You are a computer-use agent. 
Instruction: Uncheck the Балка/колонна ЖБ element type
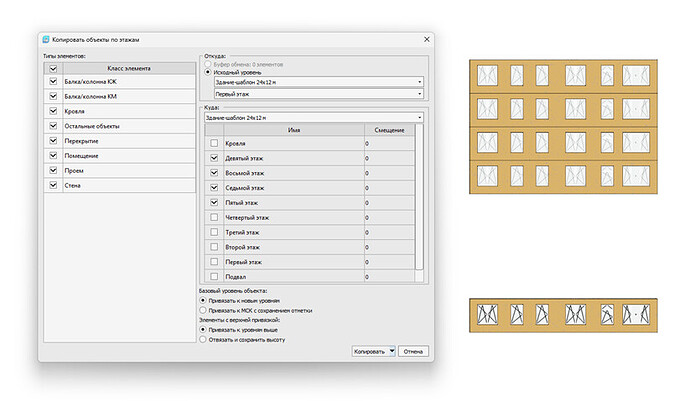[53, 81]
